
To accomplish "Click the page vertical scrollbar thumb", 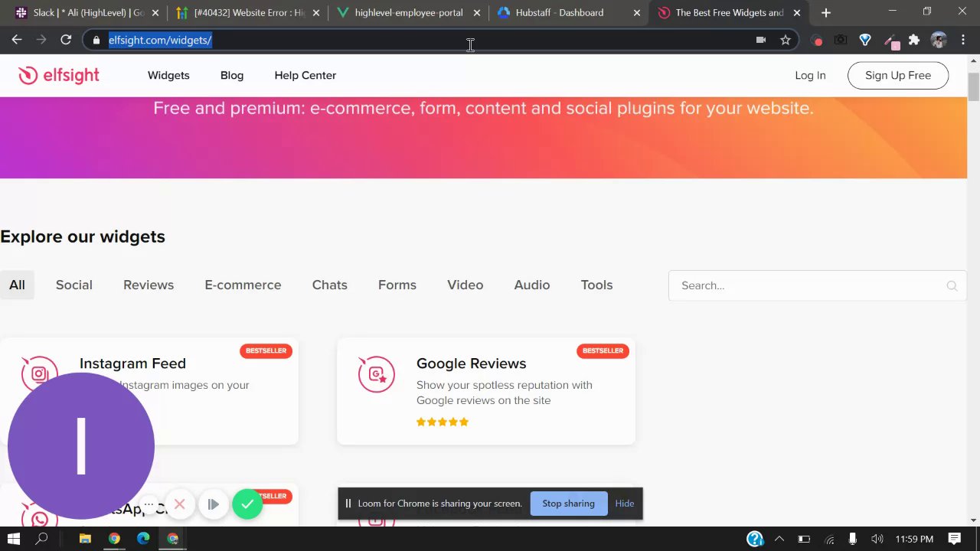I will (973, 86).
